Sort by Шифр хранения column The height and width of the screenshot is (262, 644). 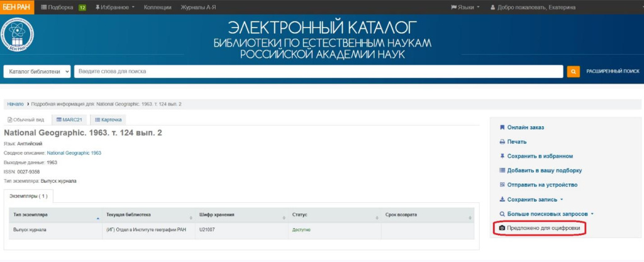point(242,215)
